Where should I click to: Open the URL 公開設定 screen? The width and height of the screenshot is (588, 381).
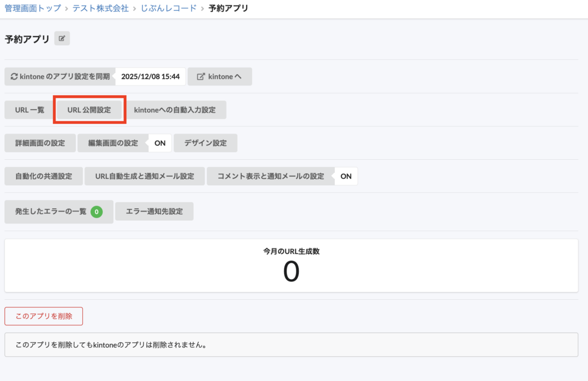(89, 110)
